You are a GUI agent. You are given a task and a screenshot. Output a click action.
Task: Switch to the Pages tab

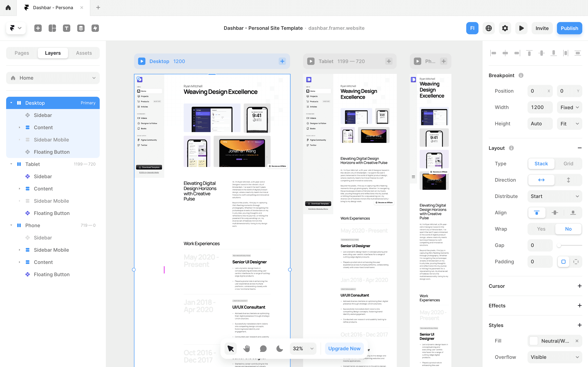point(22,53)
